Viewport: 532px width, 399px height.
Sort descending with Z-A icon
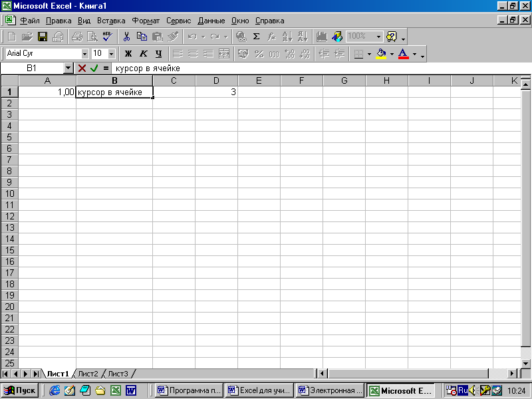coord(303,37)
